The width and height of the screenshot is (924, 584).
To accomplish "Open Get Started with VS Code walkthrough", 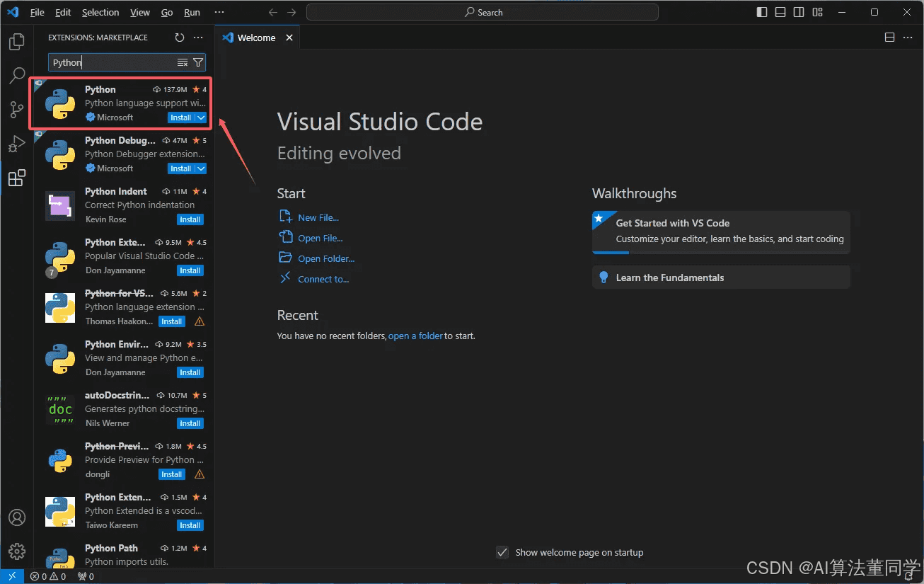I will [721, 232].
